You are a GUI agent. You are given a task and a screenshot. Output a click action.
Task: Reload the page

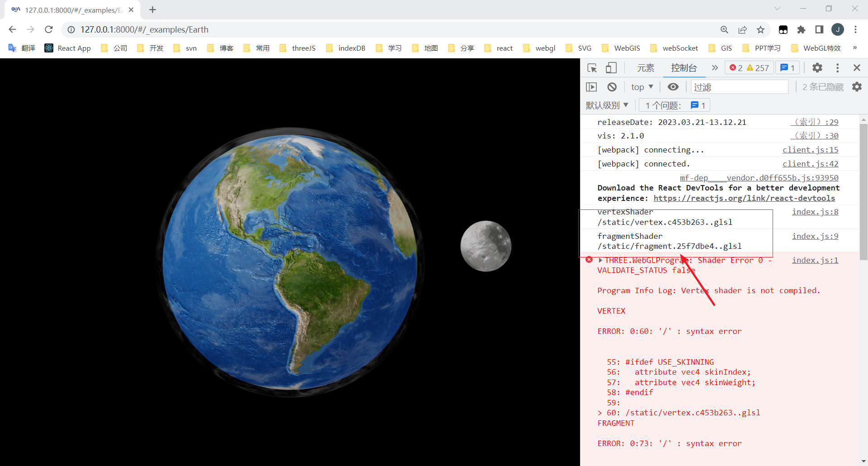pyautogui.click(x=48, y=29)
